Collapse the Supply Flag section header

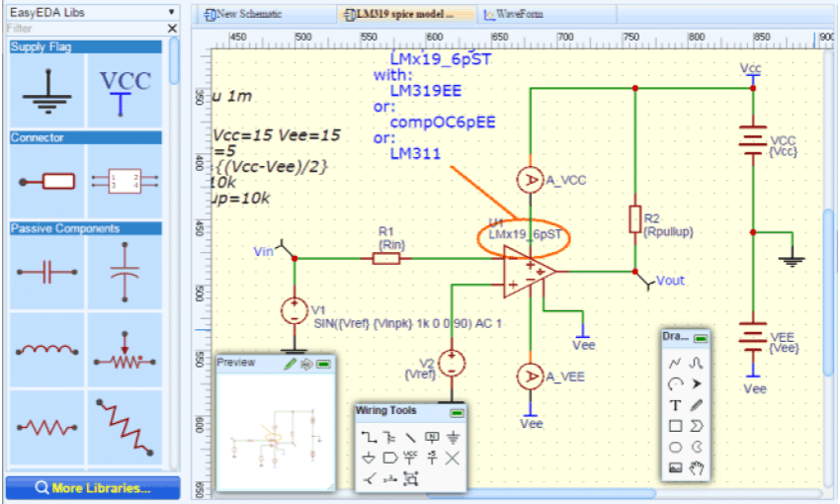pyautogui.click(x=85, y=47)
